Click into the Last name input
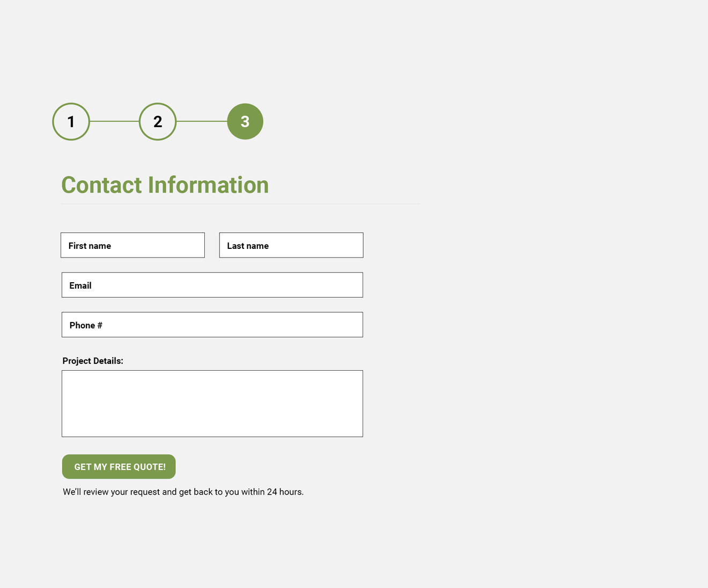The height and width of the screenshot is (588, 708). pos(291,245)
